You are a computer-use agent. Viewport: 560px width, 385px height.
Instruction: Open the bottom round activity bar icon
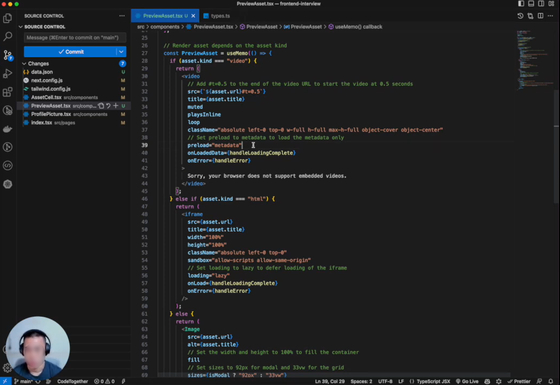click(x=8, y=184)
